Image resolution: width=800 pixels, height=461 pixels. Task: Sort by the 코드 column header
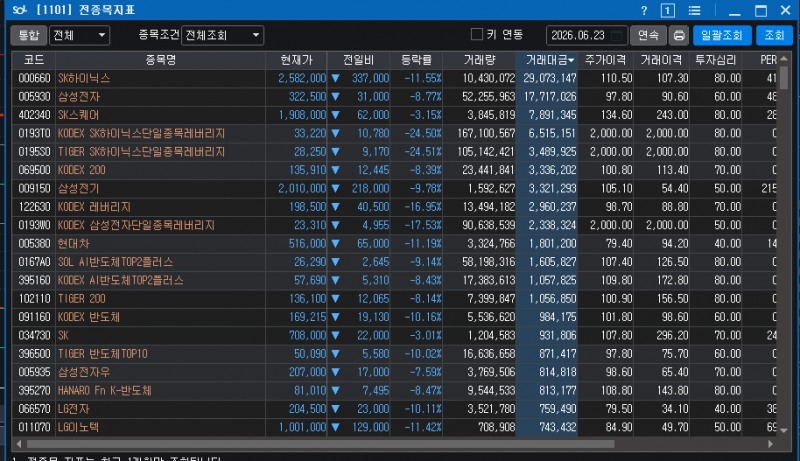coord(34,60)
